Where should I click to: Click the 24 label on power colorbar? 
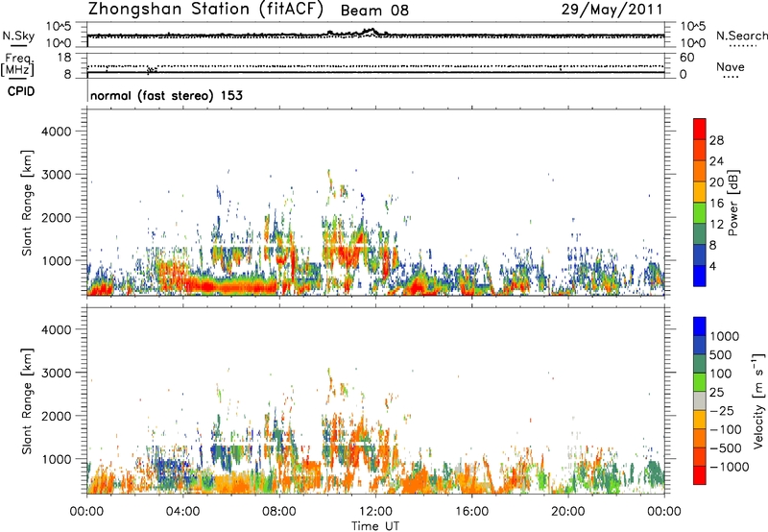coord(716,161)
